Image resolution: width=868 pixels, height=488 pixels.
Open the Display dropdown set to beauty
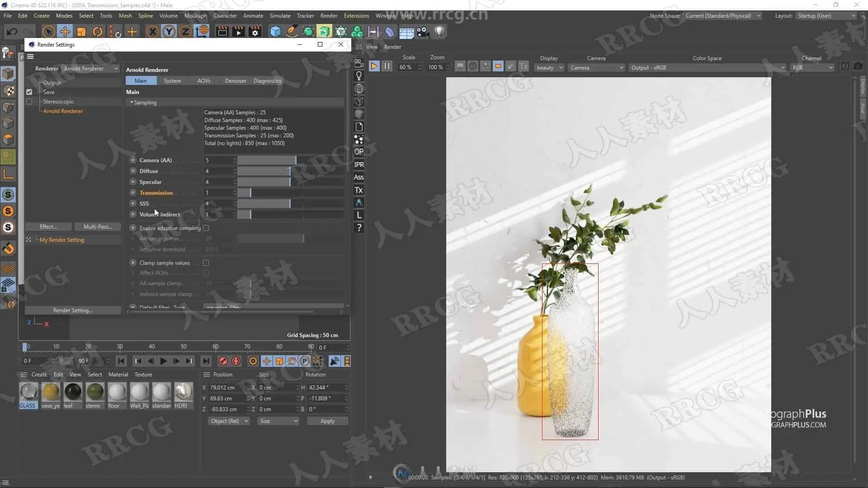549,68
